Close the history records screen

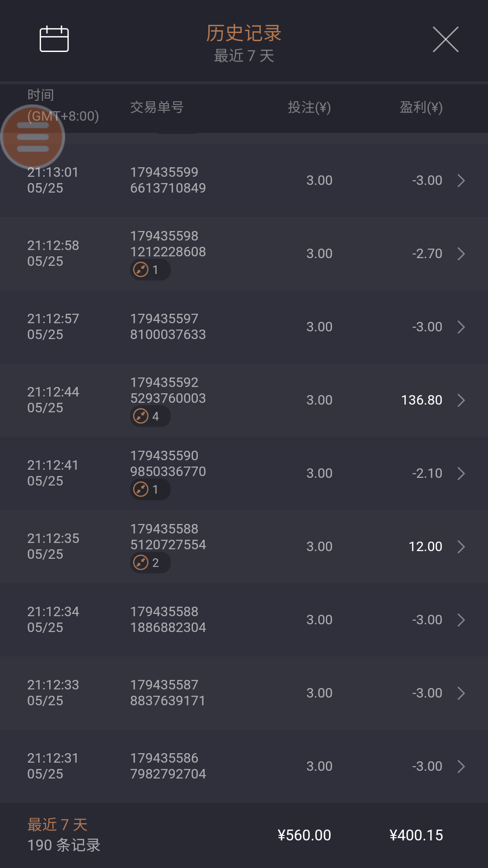click(446, 39)
